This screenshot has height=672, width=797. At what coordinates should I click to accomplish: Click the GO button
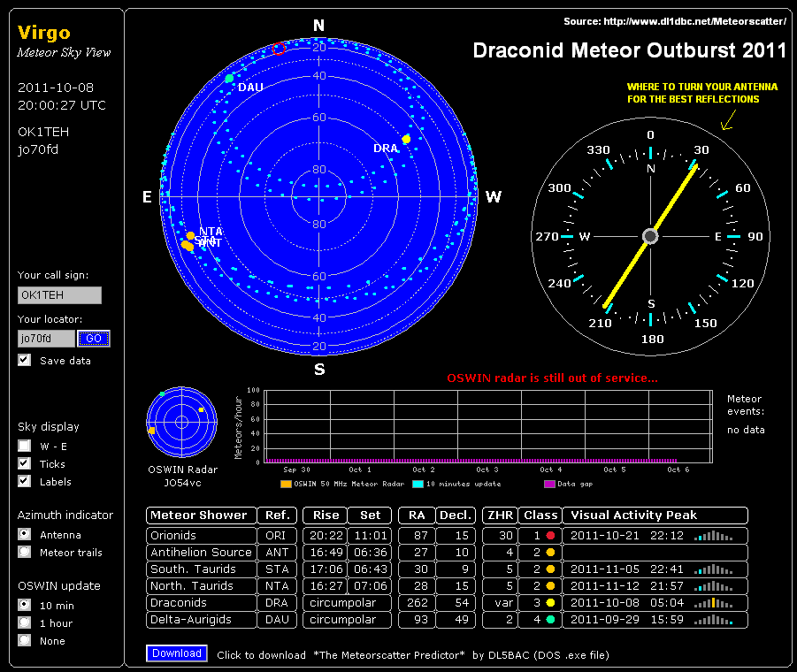94,339
